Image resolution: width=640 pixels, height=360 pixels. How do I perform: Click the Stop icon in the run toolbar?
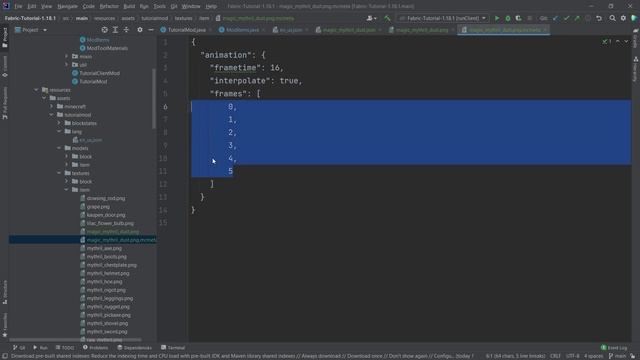(x=529, y=18)
